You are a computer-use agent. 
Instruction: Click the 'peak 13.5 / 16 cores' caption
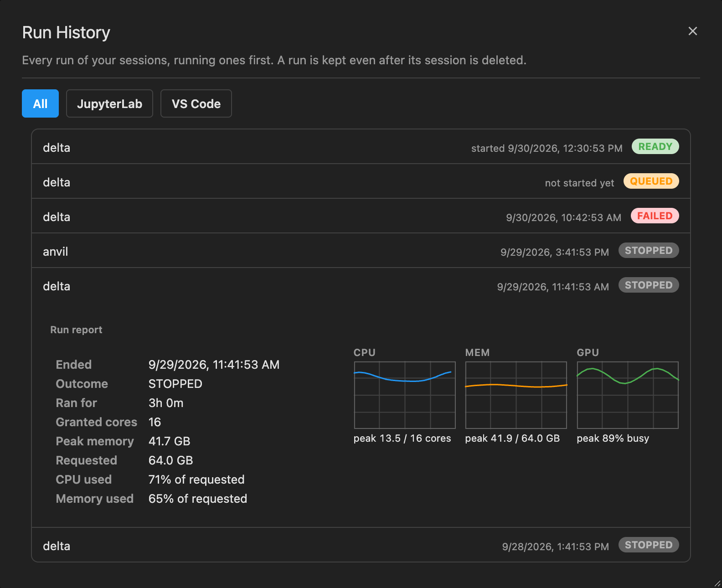tap(402, 438)
